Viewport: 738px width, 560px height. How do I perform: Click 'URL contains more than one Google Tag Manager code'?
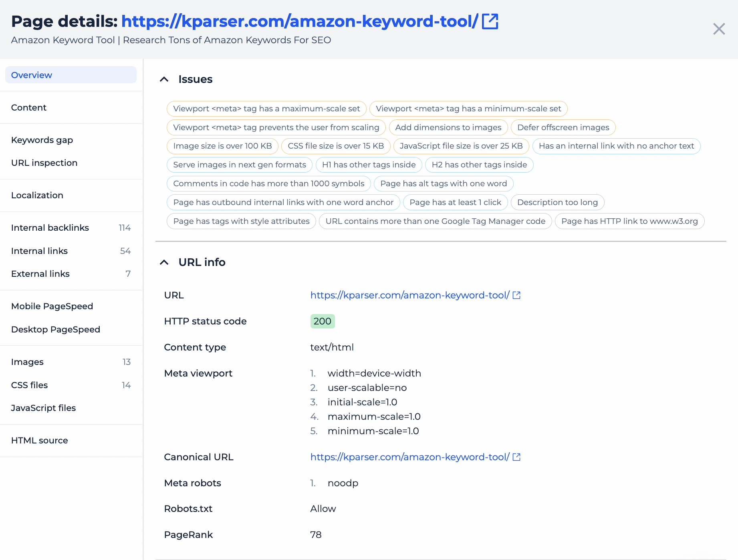pos(436,221)
